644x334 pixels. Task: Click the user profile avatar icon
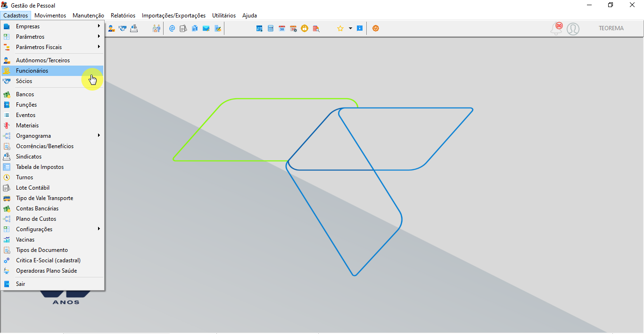573,29
